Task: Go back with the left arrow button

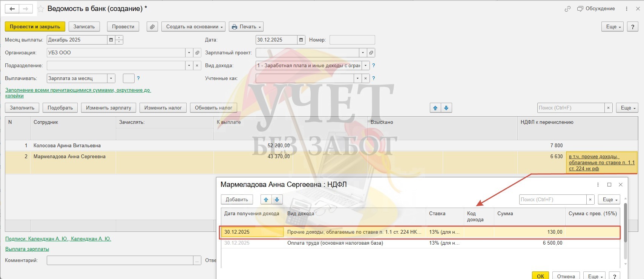Action: tap(12, 9)
